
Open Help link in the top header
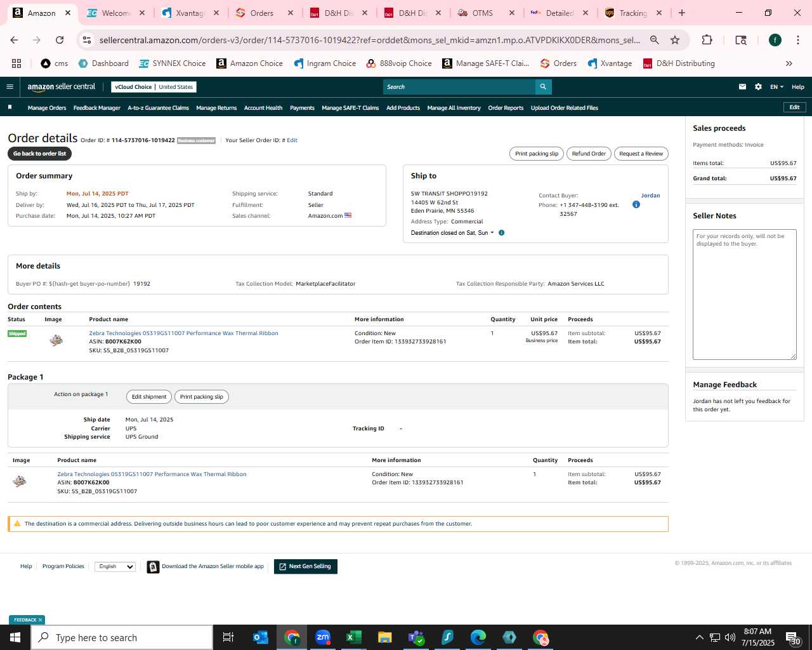(798, 87)
